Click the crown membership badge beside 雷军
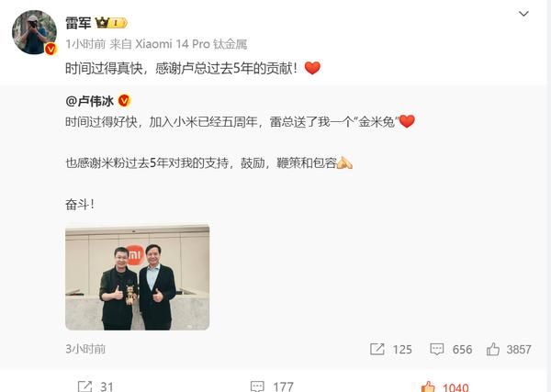Image resolution: width=551 pixels, height=392 pixels. click(111, 23)
